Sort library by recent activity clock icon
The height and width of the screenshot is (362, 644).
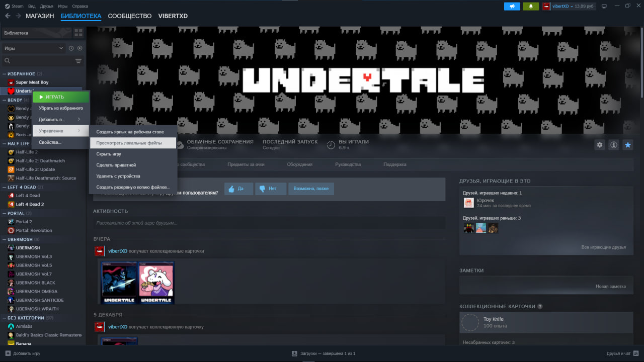71,48
